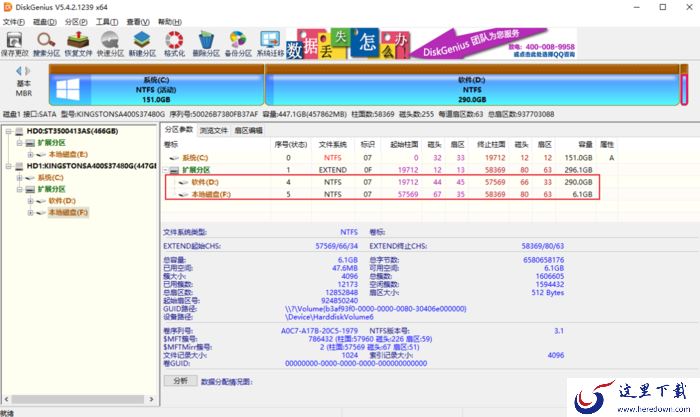Screen dimensions: 700x417
Task: Expand 系统(C:) in the disk tree
Action: tap(19, 178)
